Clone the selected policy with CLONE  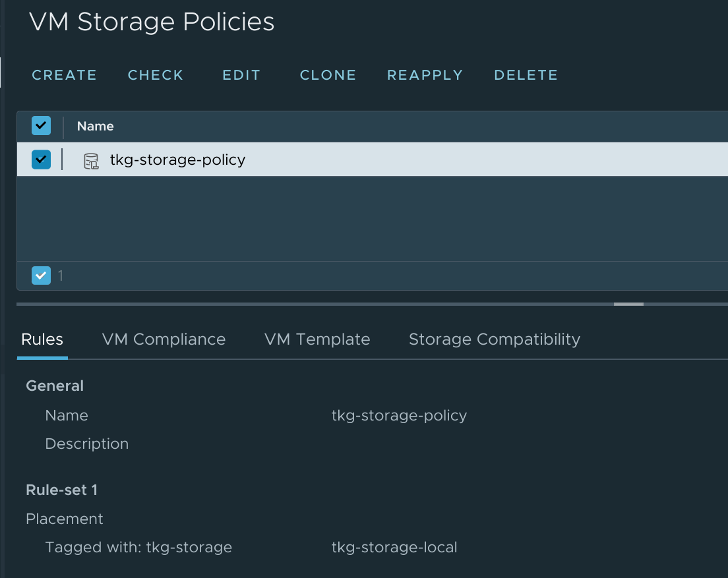point(328,75)
